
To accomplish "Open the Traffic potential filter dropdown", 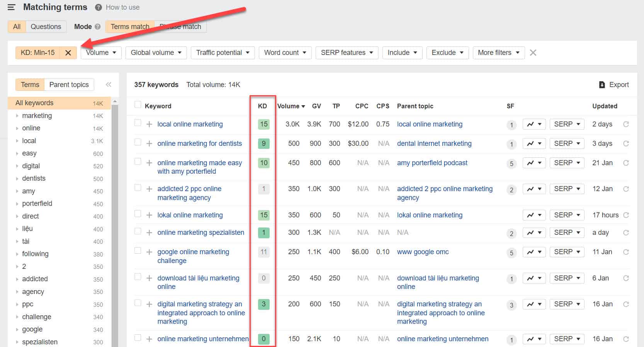I will tap(223, 53).
